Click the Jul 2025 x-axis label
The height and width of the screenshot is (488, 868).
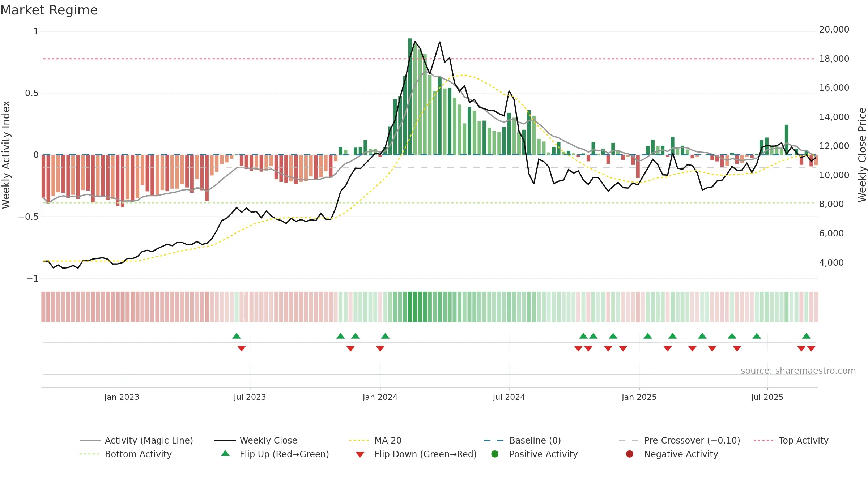tap(767, 397)
